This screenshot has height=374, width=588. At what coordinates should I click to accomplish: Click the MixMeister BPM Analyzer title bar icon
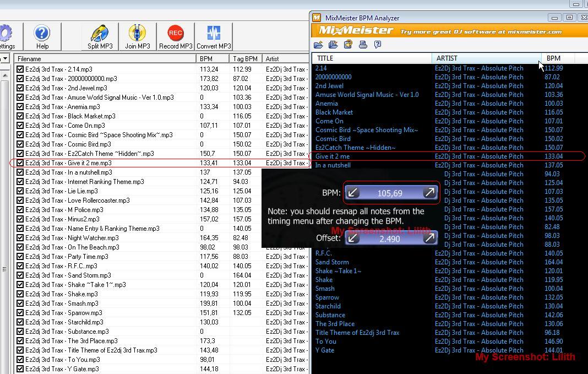317,18
